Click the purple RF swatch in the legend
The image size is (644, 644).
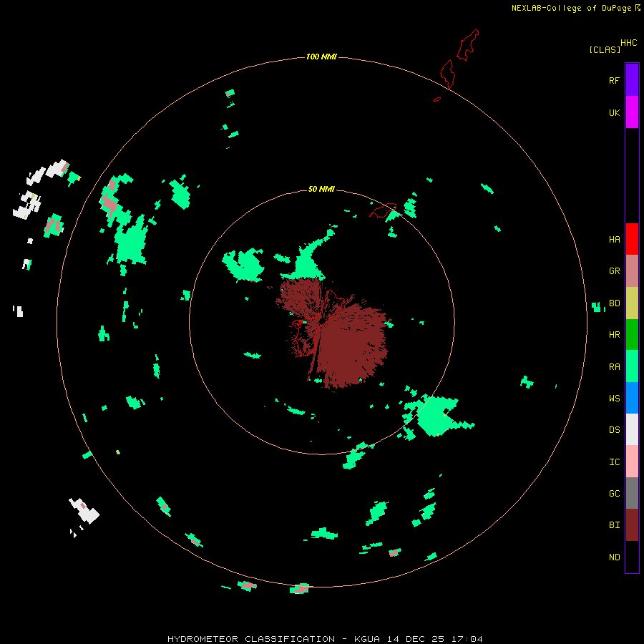coord(632,80)
